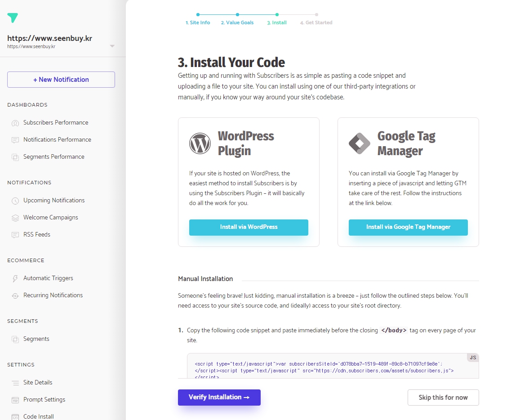520x420 pixels.
Task: Click the Verify Installation button
Action: [219, 398]
